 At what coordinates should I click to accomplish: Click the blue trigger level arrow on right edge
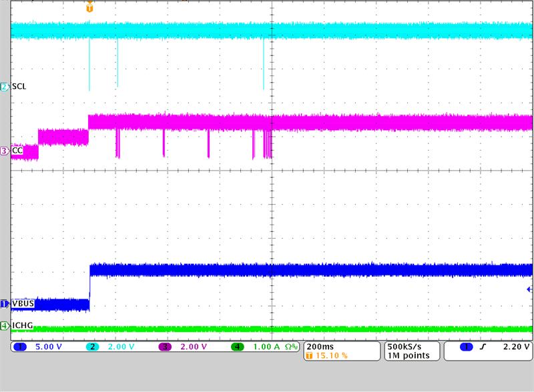(529, 289)
